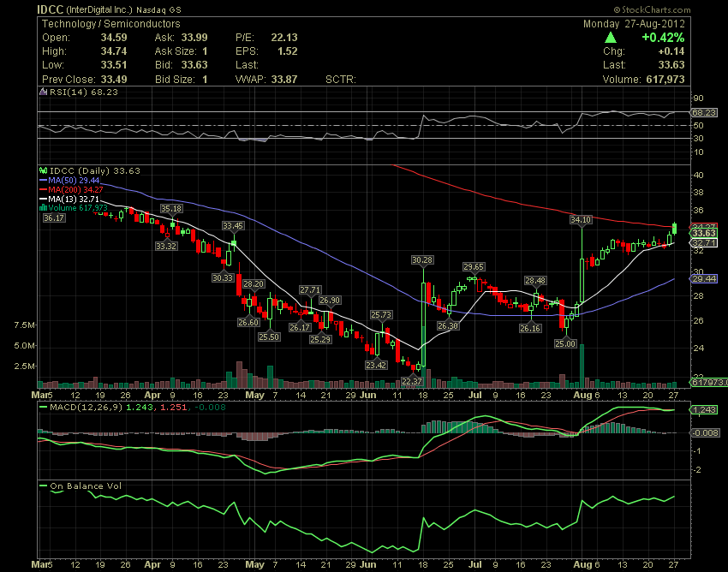
Task: Click the EPS value 1.52
Action: click(x=288, y=51)
